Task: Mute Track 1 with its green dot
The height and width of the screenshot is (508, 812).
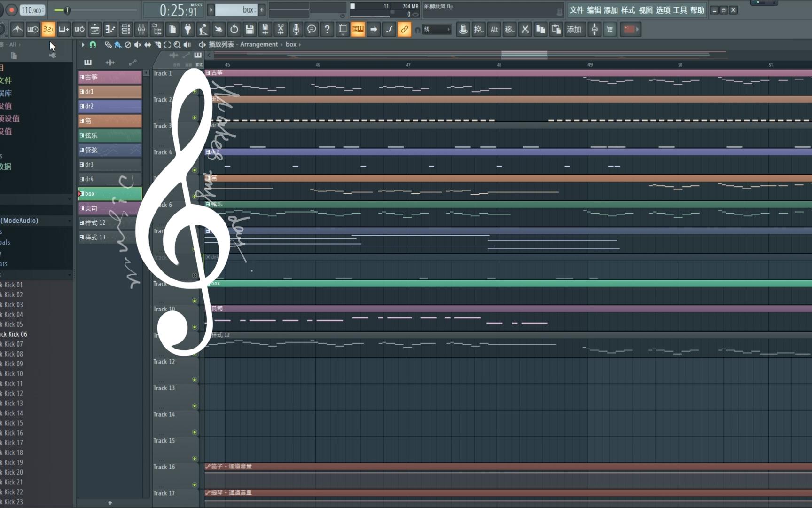Action: click(195, 91)
